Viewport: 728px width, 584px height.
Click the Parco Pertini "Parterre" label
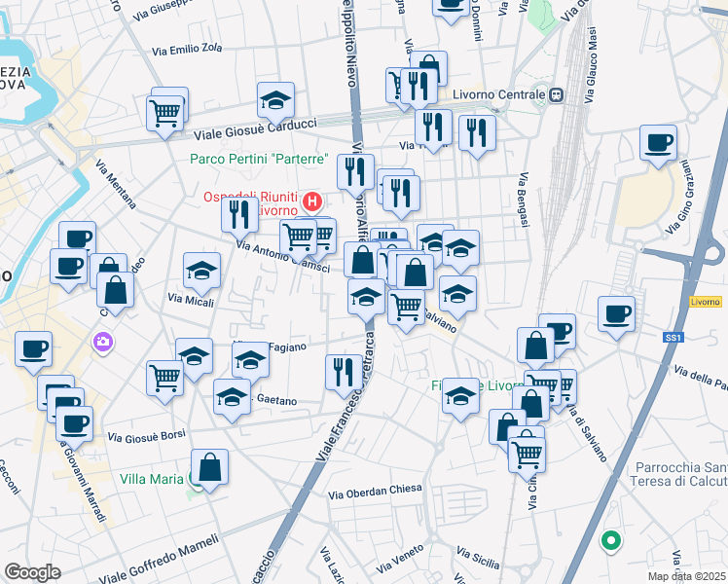[259, 160]
